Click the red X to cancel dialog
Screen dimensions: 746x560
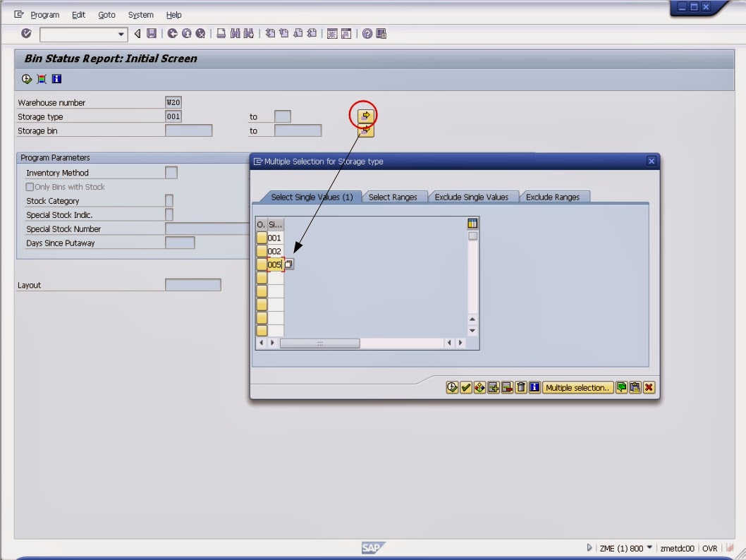(649, 387)
